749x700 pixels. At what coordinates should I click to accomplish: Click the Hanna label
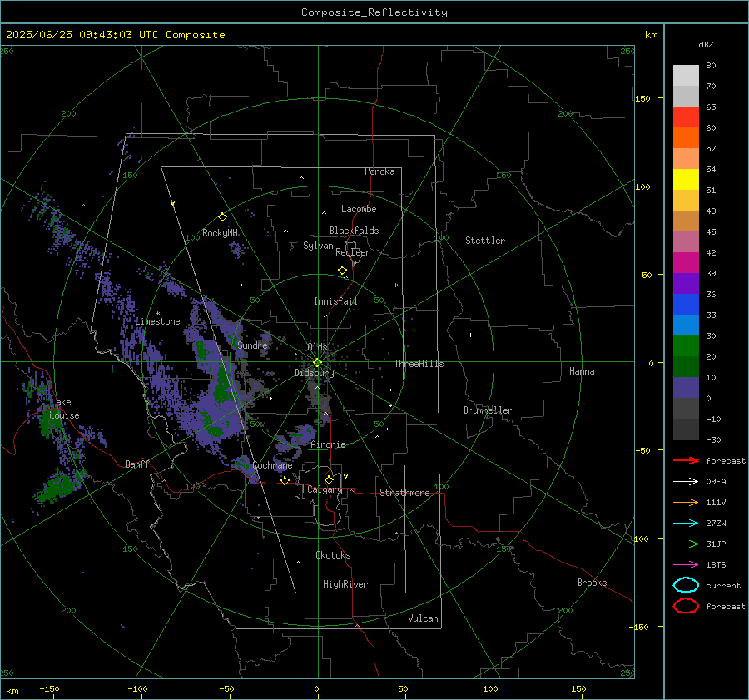pyautogui.click(x=582, y=371)
